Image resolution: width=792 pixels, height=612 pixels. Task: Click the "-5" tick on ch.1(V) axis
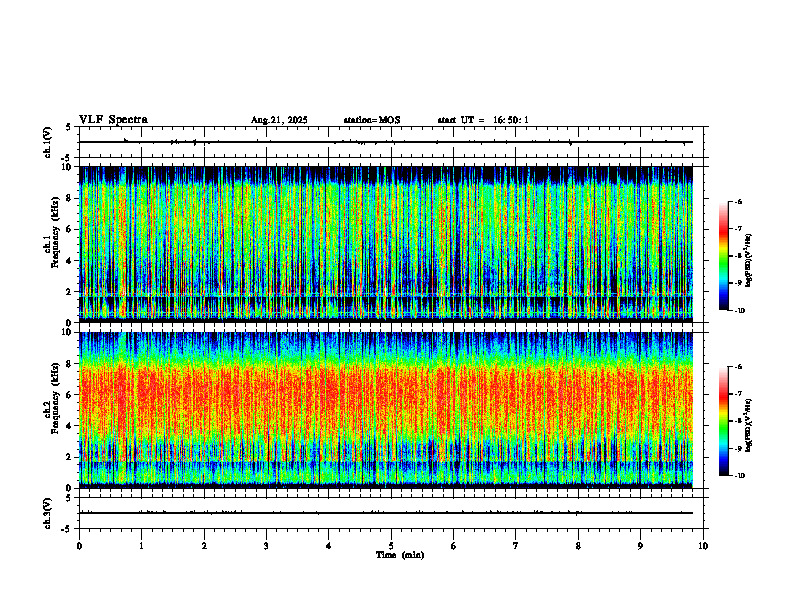(67, 158)
